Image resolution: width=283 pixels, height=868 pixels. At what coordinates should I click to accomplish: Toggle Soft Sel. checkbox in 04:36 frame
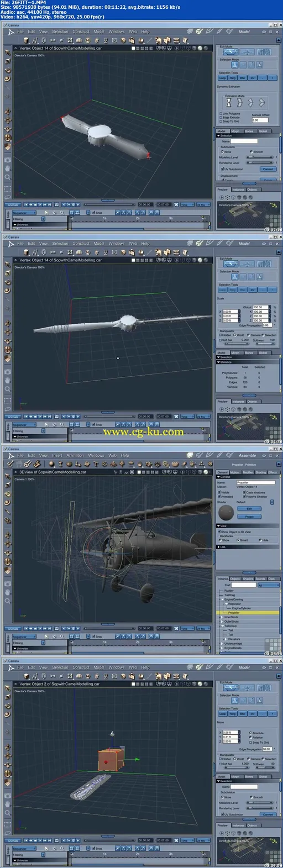(221, 340)
